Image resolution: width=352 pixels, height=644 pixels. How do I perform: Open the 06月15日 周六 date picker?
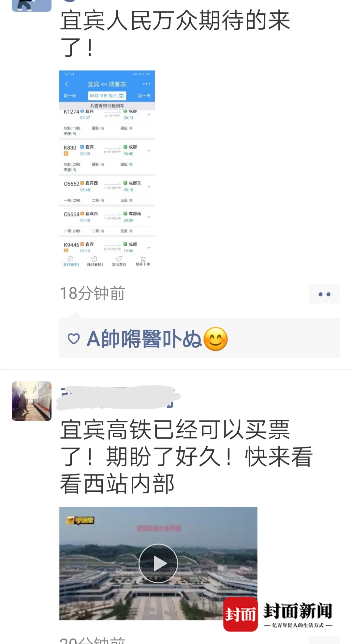click(x=107, y=96)
